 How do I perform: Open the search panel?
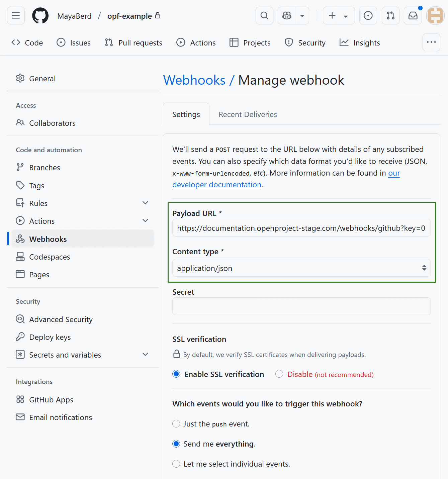coord(264,15)
